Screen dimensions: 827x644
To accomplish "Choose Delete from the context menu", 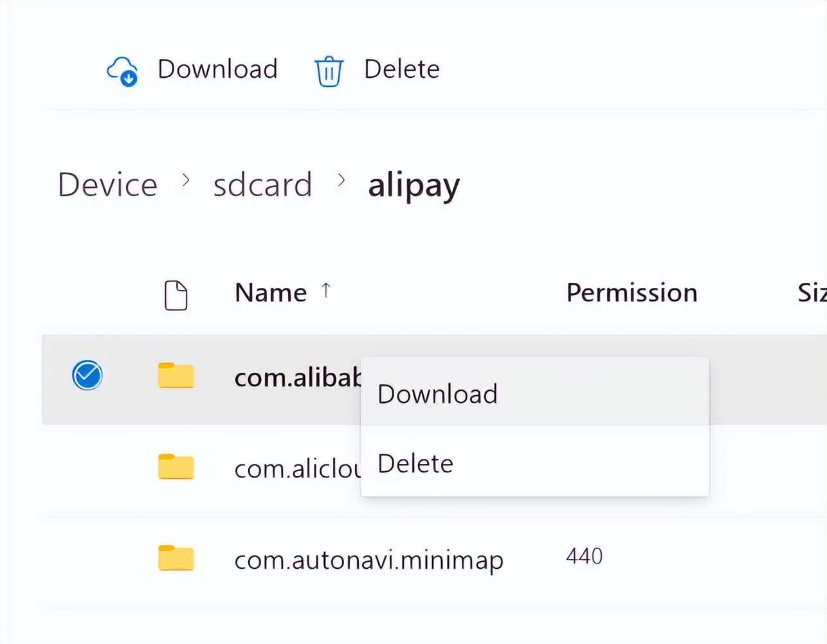I will coord(415,463).
